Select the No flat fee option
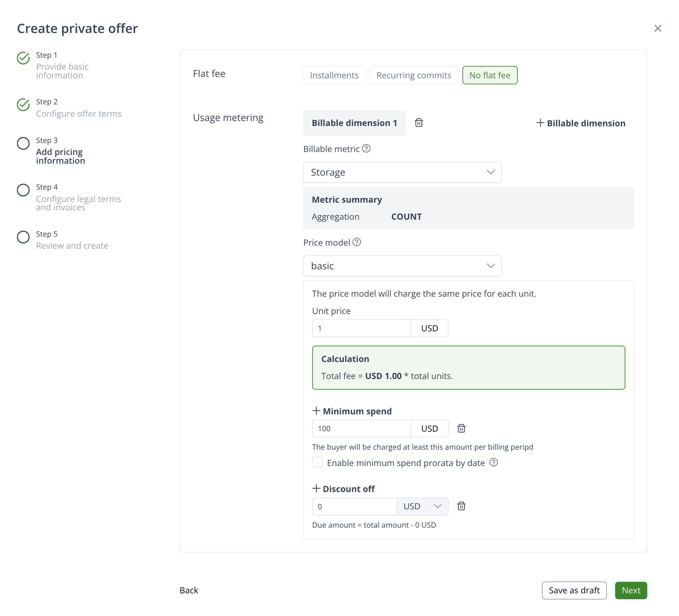 (490, 75)
